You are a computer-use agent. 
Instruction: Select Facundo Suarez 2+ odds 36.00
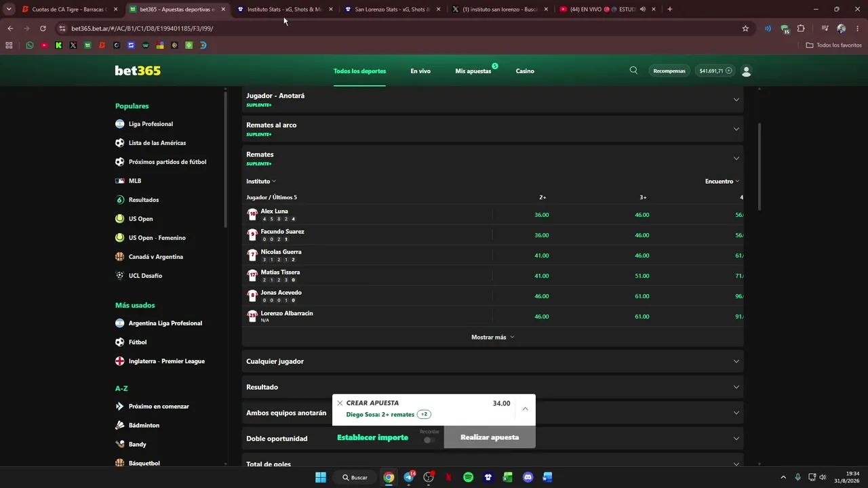coord(542,235)
